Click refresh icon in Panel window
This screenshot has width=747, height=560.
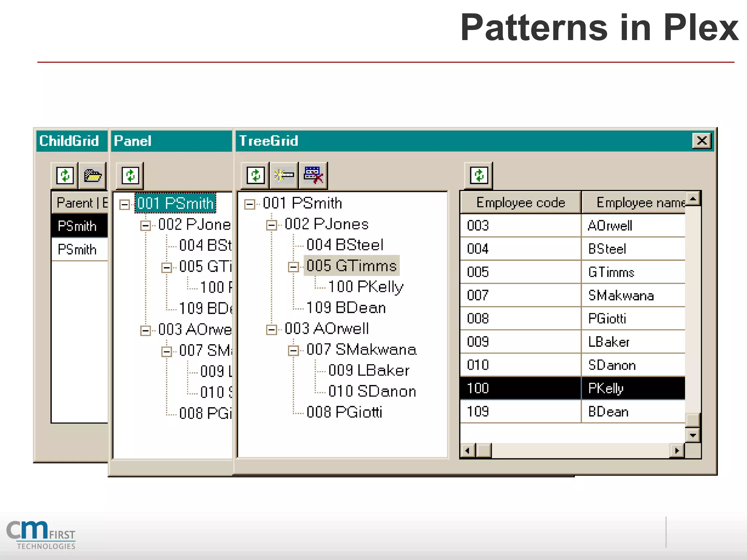[130, 175]
